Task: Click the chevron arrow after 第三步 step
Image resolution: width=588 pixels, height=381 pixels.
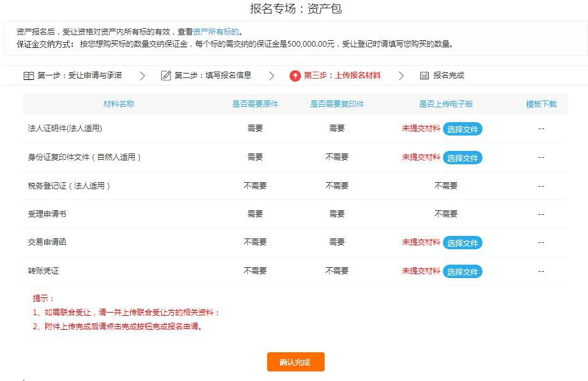Action: [x=401, y=75]
